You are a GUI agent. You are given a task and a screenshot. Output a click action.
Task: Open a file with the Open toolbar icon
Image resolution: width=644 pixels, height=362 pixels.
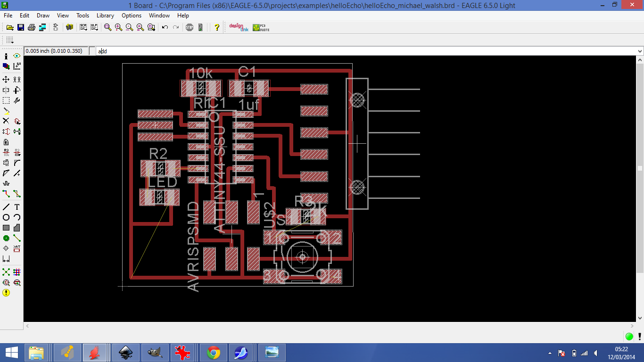tap(9, 27)
